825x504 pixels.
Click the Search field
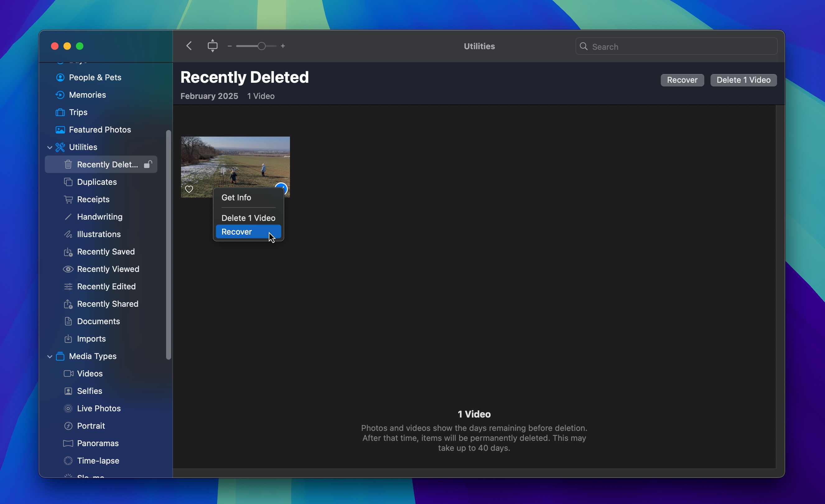coord(676,46)
